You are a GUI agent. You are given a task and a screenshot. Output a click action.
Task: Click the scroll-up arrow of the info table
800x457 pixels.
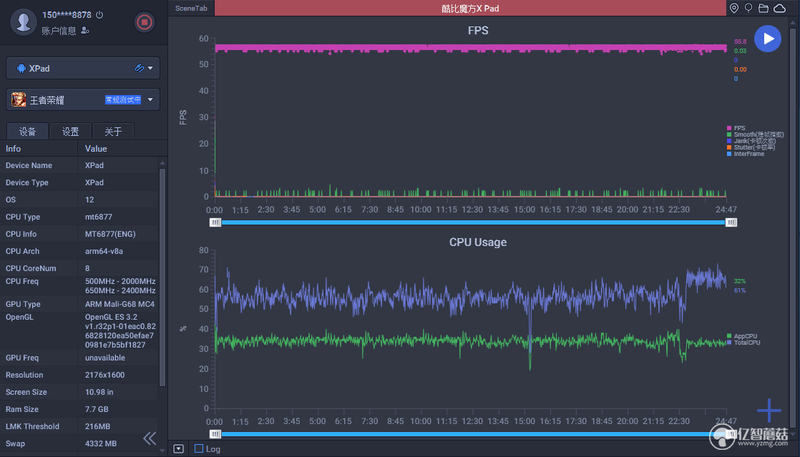coord(162,163)
